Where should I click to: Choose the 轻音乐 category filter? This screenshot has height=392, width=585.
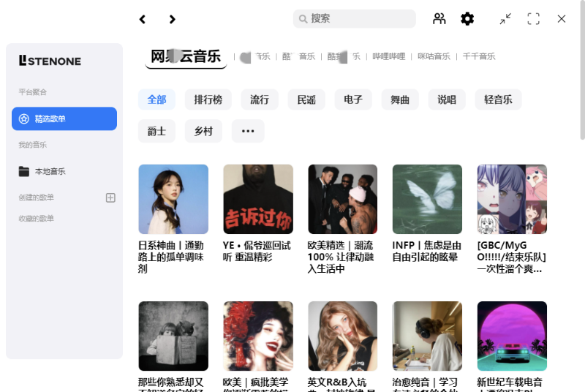click(x=498, y=99)
